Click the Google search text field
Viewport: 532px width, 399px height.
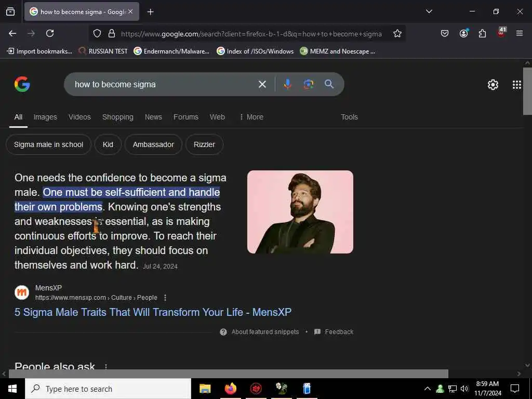coord(163,84)
